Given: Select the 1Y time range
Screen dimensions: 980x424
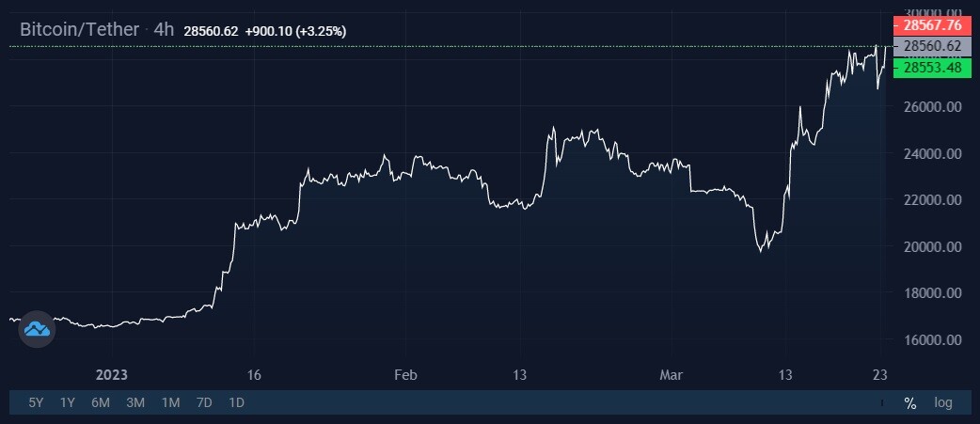Looking at the screenshot, I should pos(68,402).
